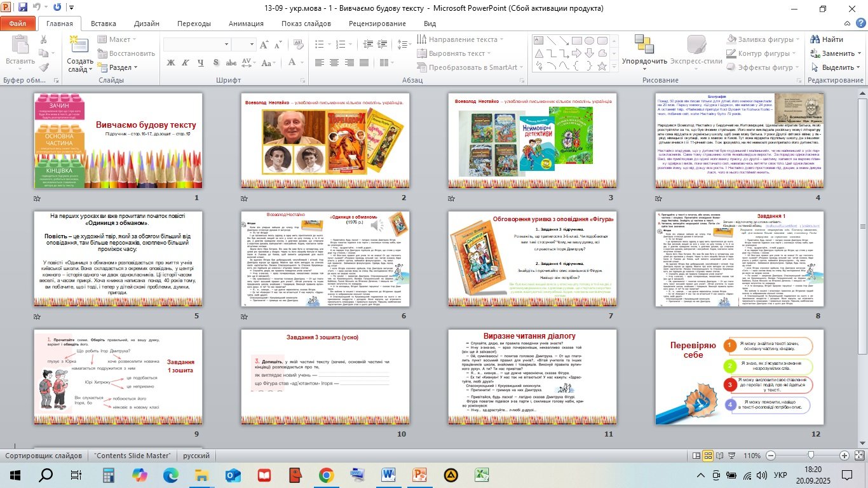Click the Create Slide (Создать слайд) icon
The height and width of the screenshot is (488, 868).
coord(80,48)
